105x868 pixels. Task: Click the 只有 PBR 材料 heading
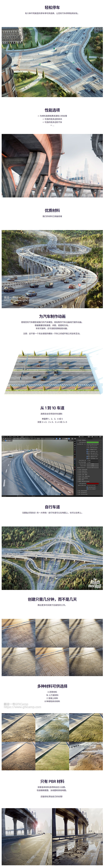coord(52,781)
